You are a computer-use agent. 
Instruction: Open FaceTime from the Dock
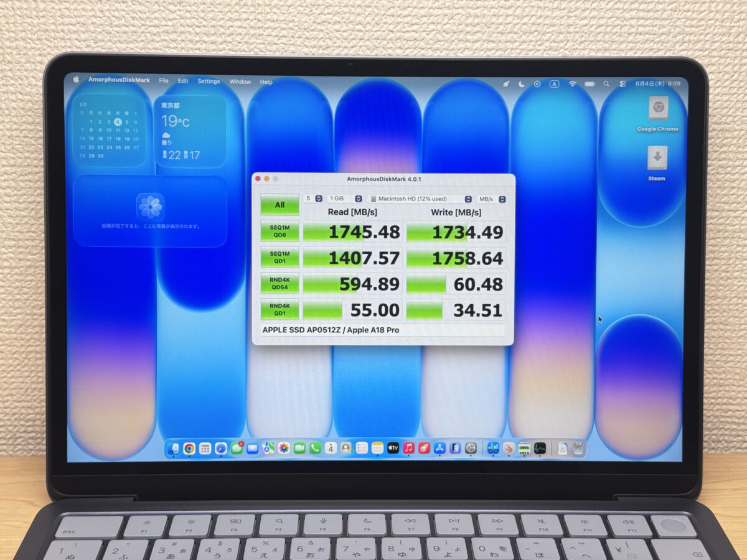point(299,448)
